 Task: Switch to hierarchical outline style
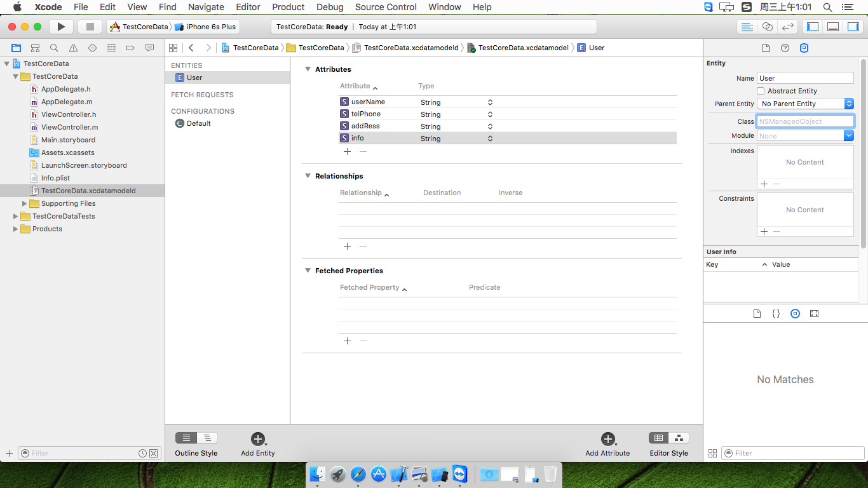(207, 438)
